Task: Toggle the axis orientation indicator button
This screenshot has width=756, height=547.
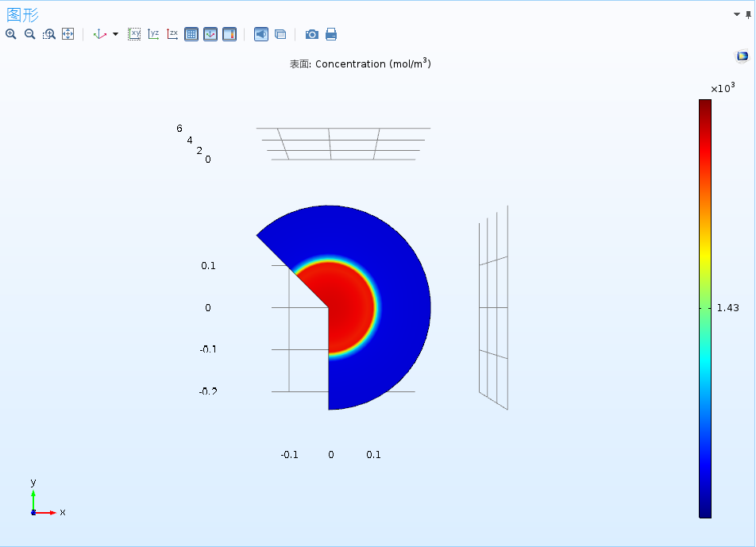Action: click(210, 34)
